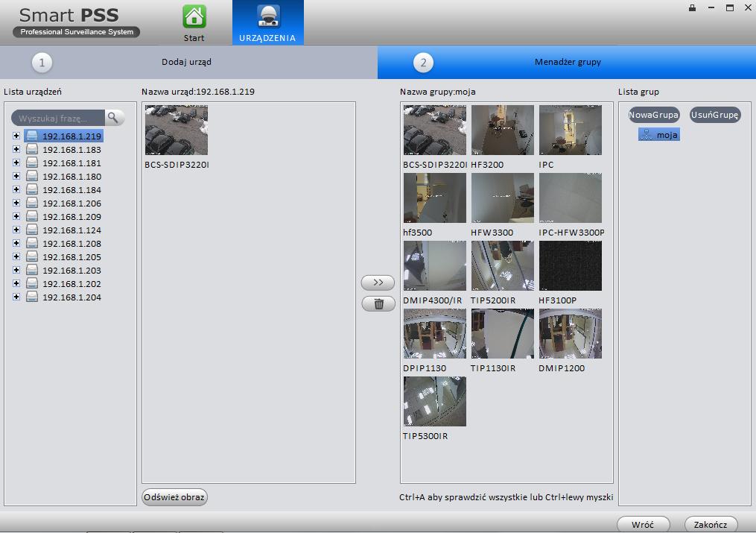
Task: Expand device 192.168.1.203
Action: [x=16, y=270]
